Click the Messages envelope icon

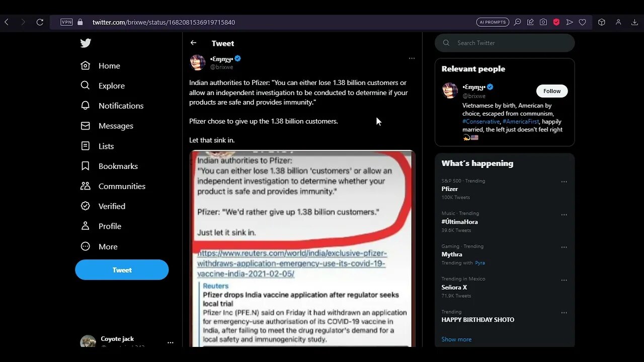coord(86,126)
